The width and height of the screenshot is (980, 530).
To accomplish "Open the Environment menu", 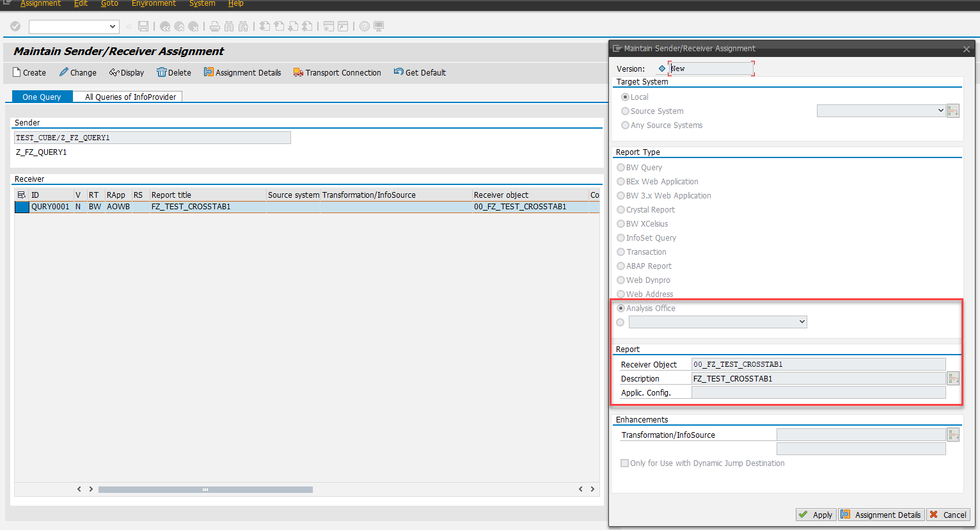I will pyautogui.click(x=154, y=4).
